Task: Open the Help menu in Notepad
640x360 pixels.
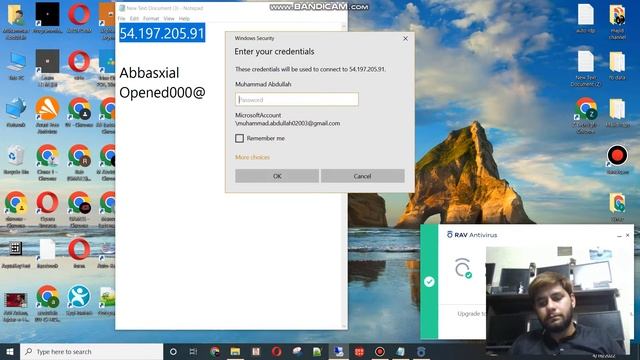Action: pos(184,18)
